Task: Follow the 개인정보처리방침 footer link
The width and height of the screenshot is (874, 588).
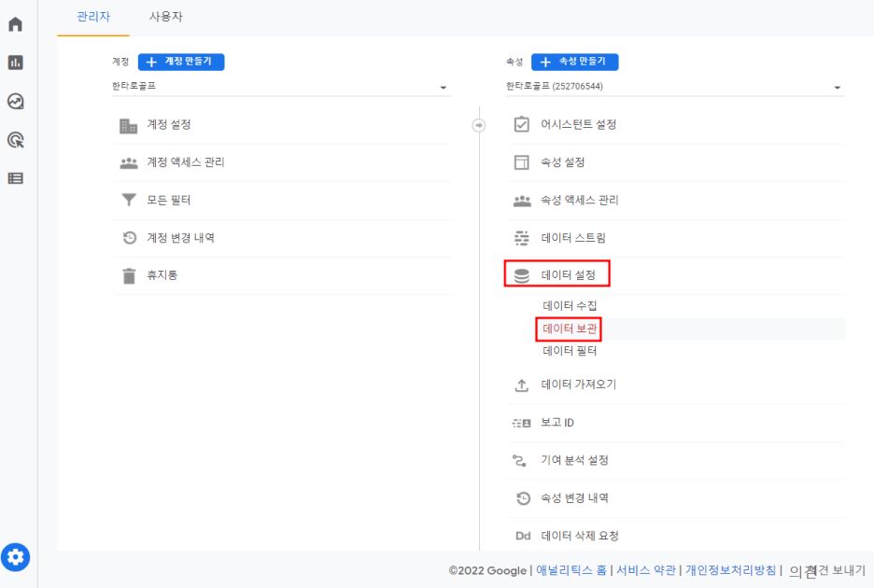Action: tap(730, 570)
